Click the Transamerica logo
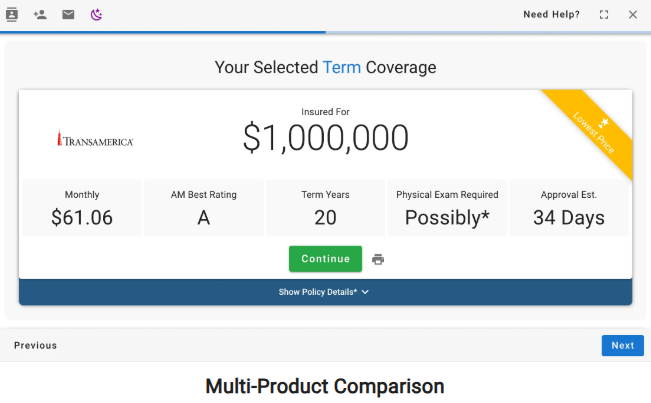 (x=95, y=140)
